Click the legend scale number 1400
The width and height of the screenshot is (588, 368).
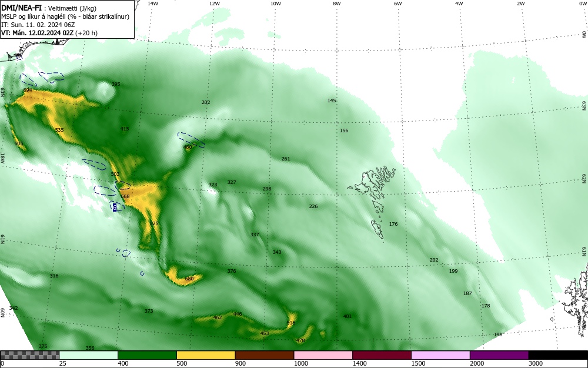[x=359, y=363]
